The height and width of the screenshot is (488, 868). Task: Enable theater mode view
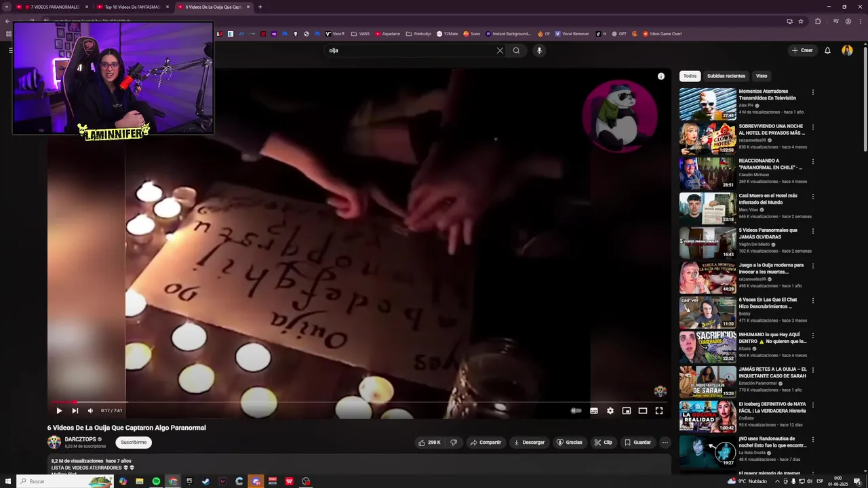643,411
